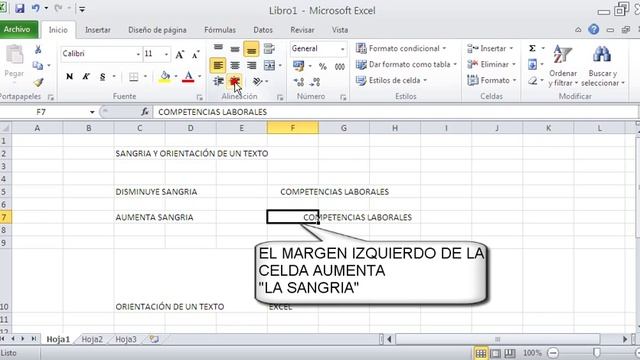Click the insert function fx icon
This screenshot has width=640, height=360.
pos(144,112)
